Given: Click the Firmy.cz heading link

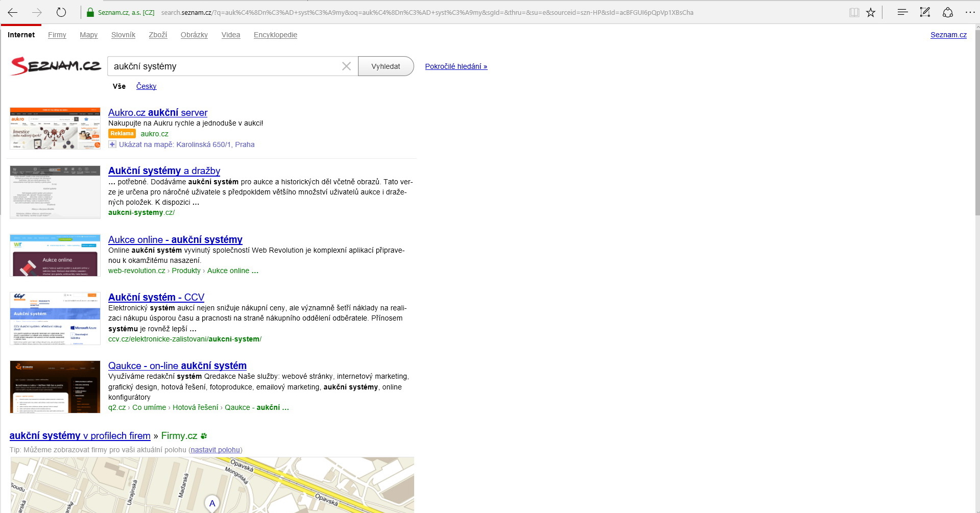Looking at the screenshot, I should (179, 435).
